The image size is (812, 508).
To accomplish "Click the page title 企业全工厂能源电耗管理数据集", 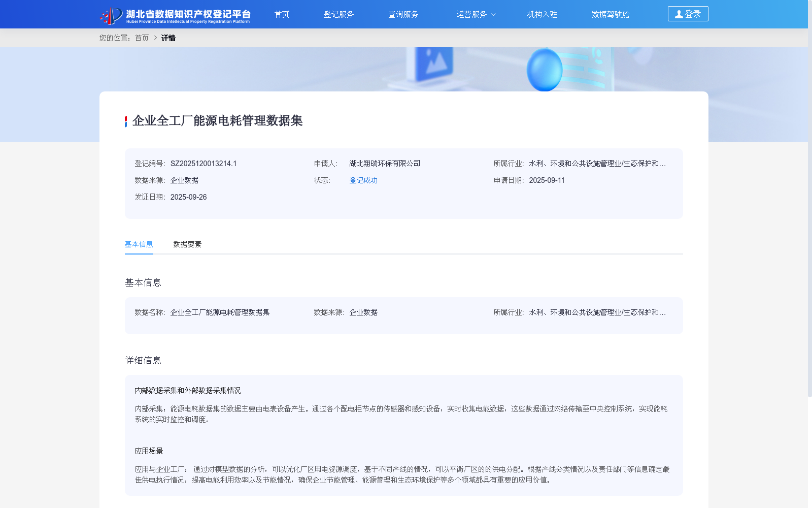I will pos(217,121).
